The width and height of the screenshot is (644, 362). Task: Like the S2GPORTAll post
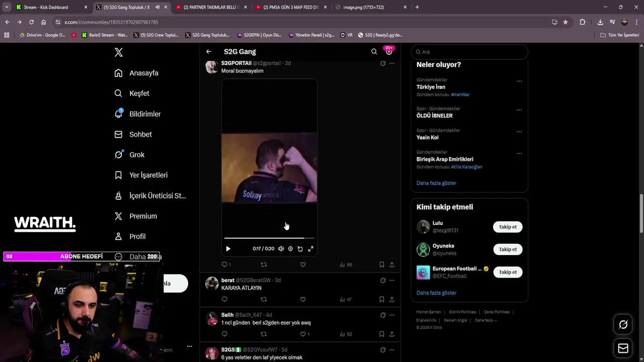click(x=303, y=264)
